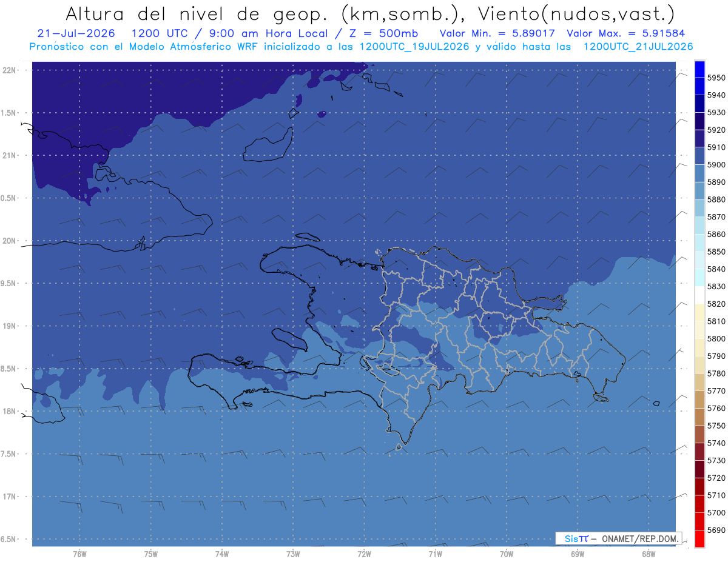Viewport: 728px width, 562px height.
Task: Click the '5950' colorbar value
Action: coord(716,78)
